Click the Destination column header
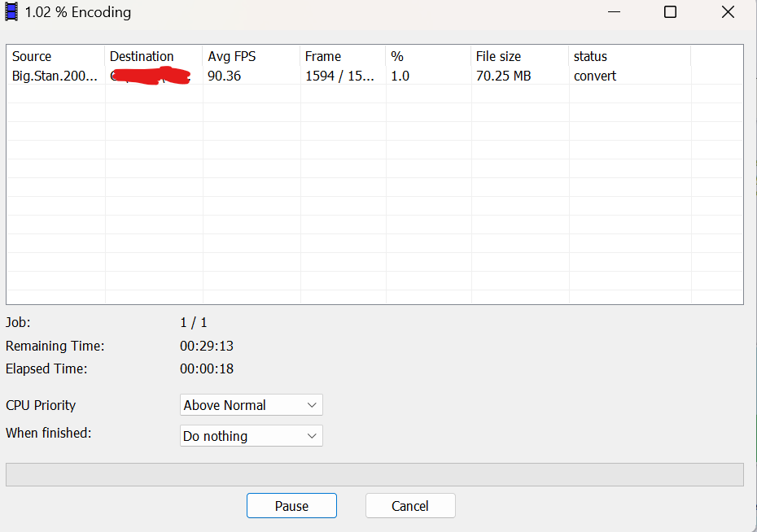757x532 pixels. coord(142,56)
